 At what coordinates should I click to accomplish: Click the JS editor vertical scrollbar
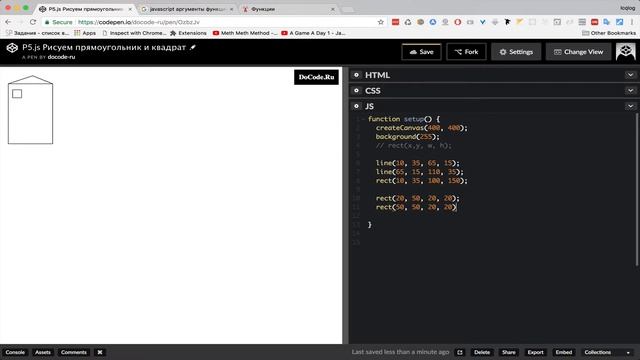(x=637, y=190)
